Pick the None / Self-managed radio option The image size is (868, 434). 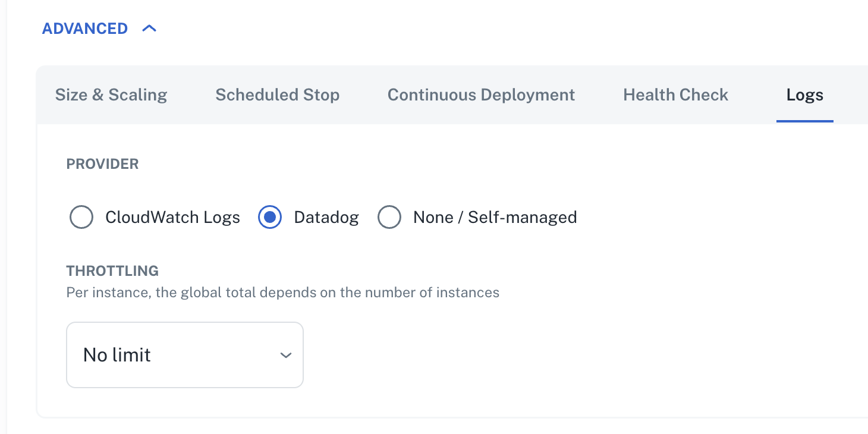pyautogui.click(x=389, y=217)
